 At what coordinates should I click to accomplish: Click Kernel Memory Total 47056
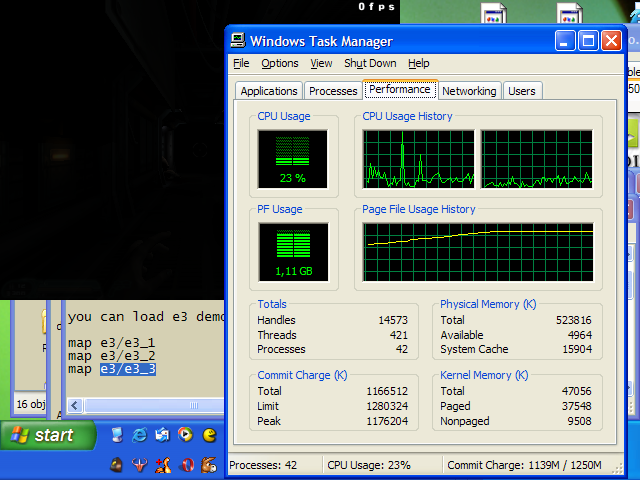[576, 391]
